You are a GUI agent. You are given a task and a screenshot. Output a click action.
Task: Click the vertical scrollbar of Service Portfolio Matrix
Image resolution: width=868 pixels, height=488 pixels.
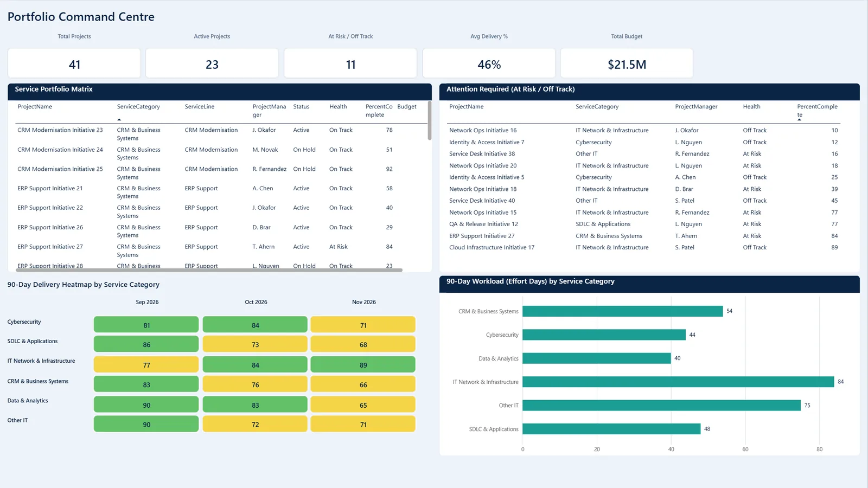click(430, 120)
